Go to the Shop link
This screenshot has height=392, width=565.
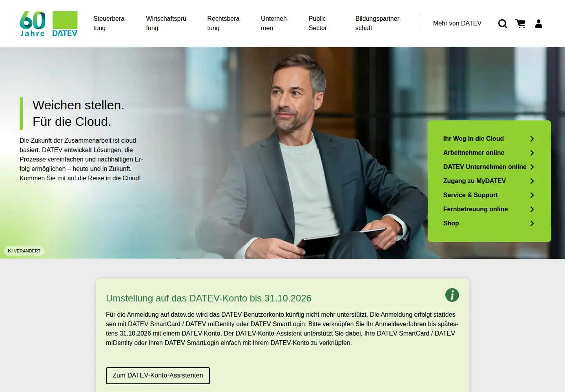point(451,223)
